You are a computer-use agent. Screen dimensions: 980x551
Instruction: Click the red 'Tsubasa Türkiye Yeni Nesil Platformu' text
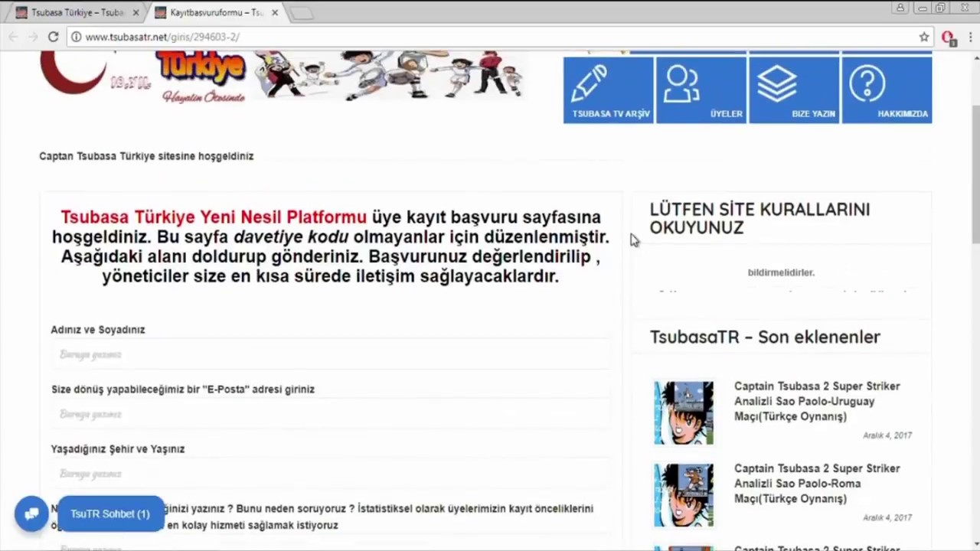(x=214, y=217)
